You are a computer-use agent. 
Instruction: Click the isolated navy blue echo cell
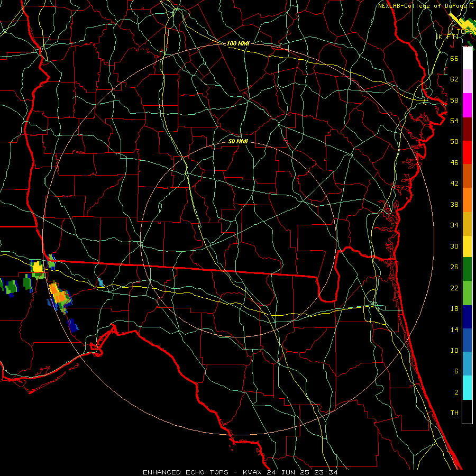[x=73, y=325]
